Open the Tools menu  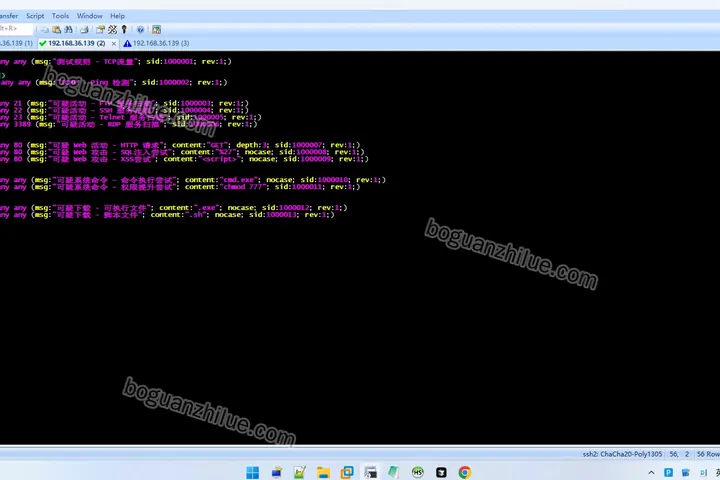[60, 16]
